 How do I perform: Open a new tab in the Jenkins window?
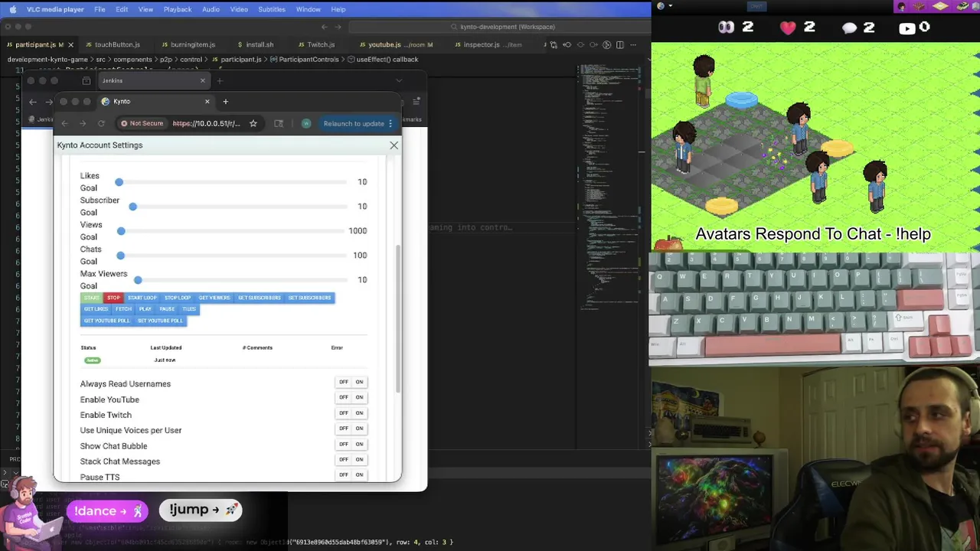(x=220, y=80)
